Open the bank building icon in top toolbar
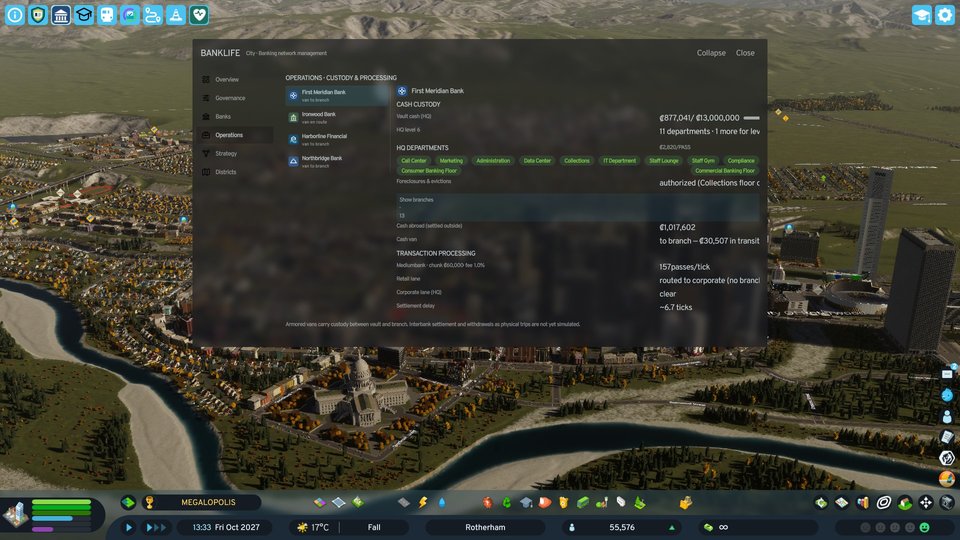This screenshot has width=960, height=540. pos(61,15)
